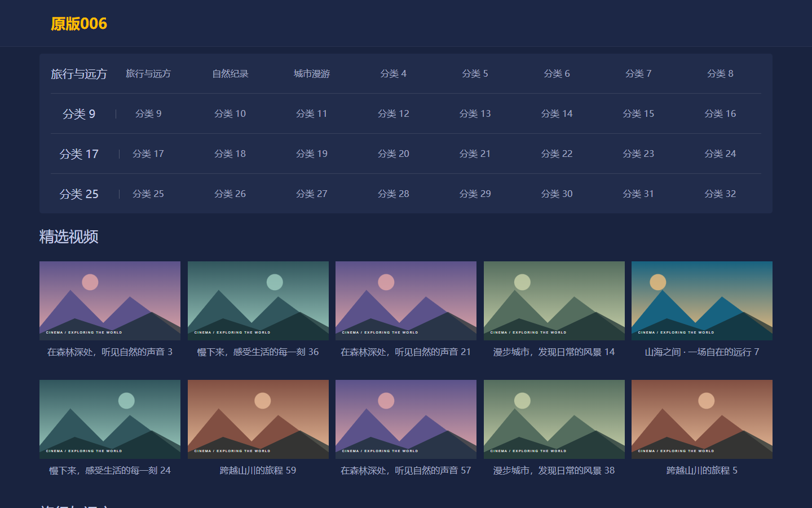Open the 分类 9 row heading
812x508 pixels.
[x=79, y=114]
